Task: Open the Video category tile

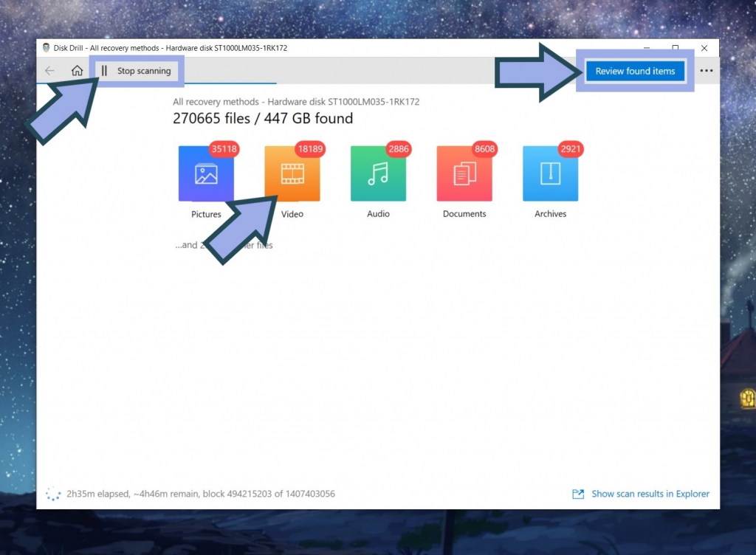Action: pyautogui.click(x=292, y=174)
